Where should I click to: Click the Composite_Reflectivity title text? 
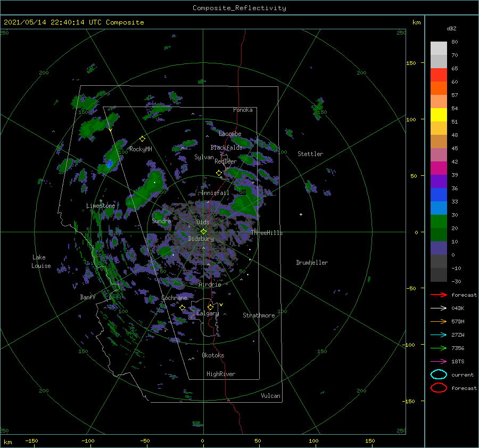(240, 8)
